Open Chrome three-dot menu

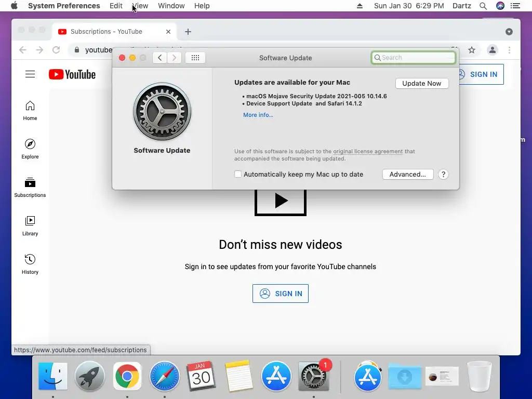click(x=509, y=50)
